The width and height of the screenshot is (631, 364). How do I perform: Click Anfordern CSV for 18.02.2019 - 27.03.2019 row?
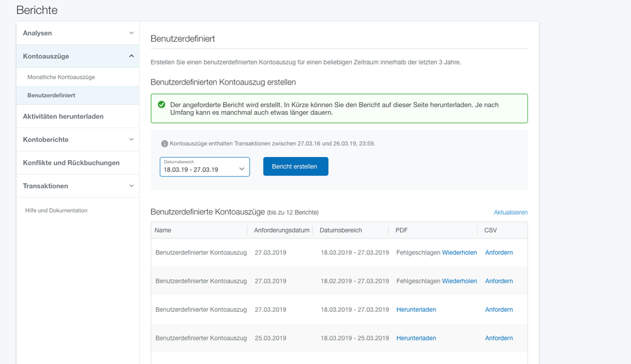[x=499, y=281]
